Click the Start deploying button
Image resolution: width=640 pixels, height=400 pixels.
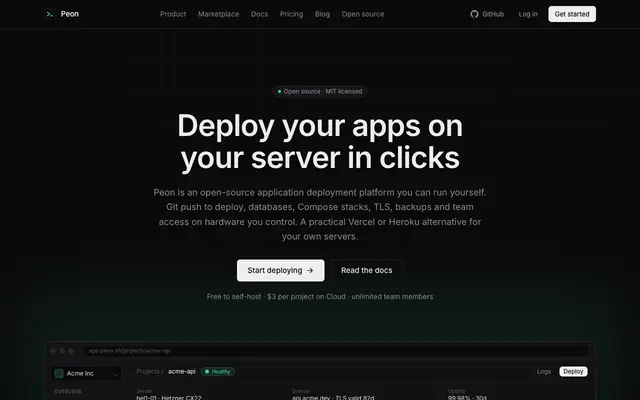click(280, 270)
